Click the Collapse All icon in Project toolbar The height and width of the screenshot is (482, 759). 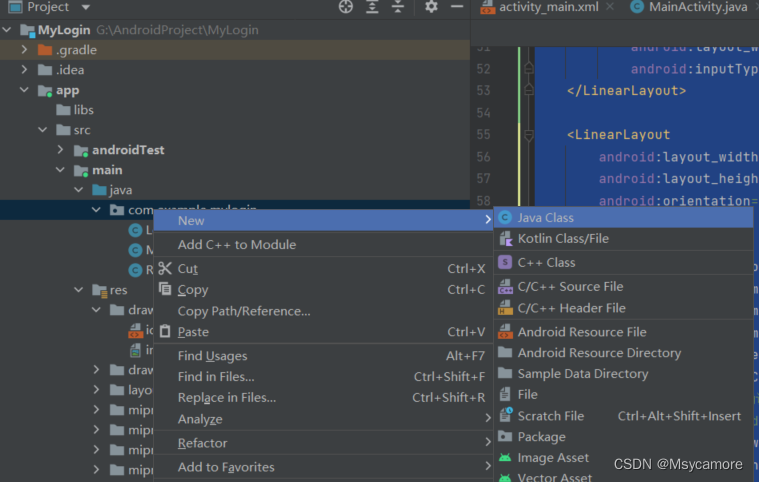pyautogui.click(x=397, y=7)
